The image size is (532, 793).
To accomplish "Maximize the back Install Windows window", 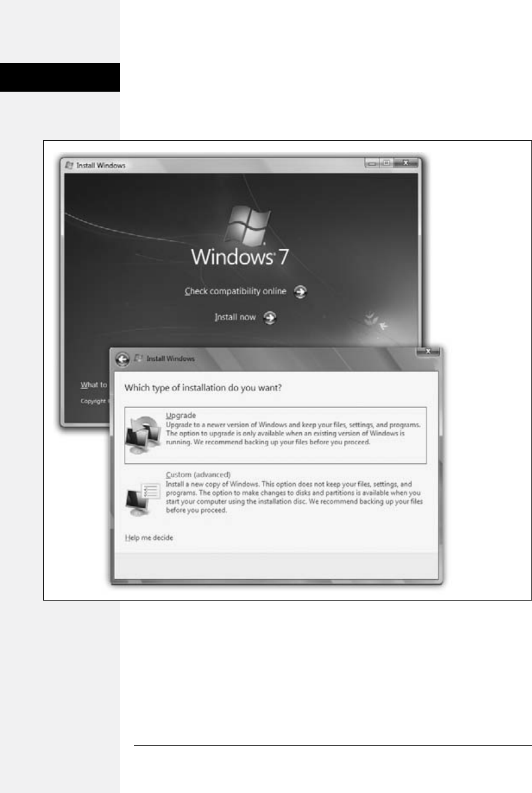I will pyautogui.click(x=386, y=163).
